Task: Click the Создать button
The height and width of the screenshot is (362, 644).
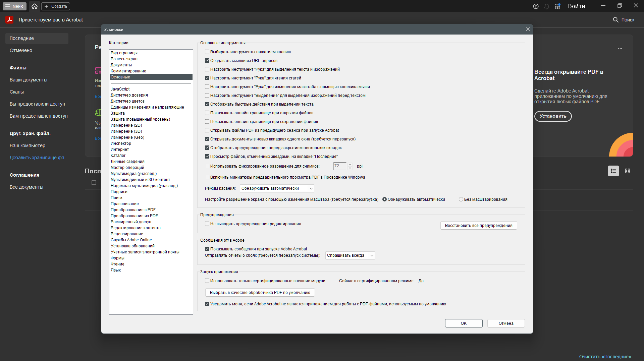Action: coord(56,6)
